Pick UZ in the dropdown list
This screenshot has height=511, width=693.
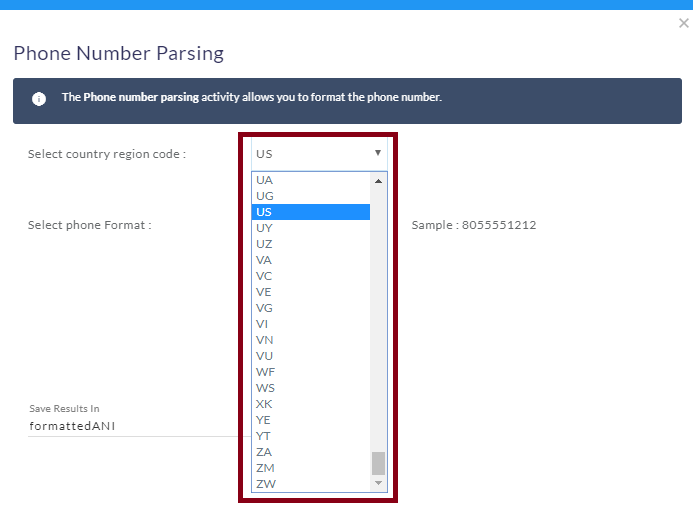click(x=311, y=244)
